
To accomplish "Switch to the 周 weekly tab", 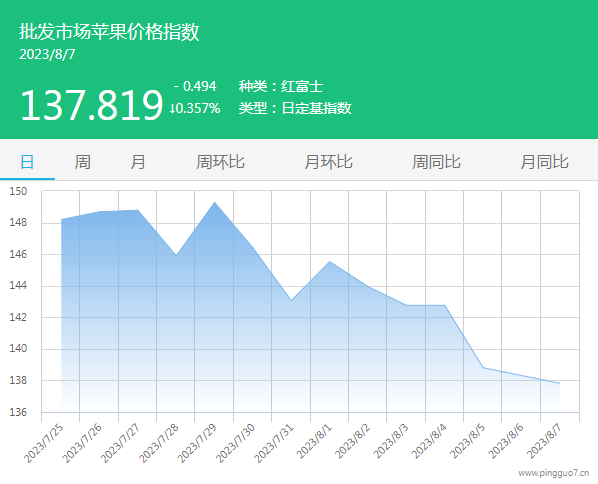I will pyautogui.click(x=82, y=162).
